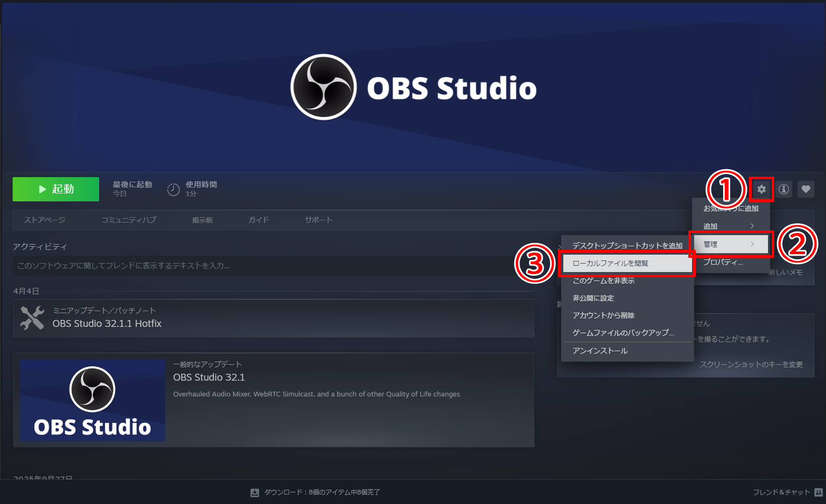
Task: Open the ストアページ tab
Action: pos(45,220)
